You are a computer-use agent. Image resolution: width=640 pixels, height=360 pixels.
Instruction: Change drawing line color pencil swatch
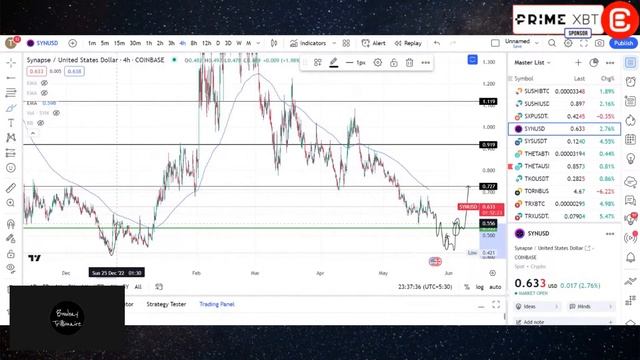[x=333, y=62]
